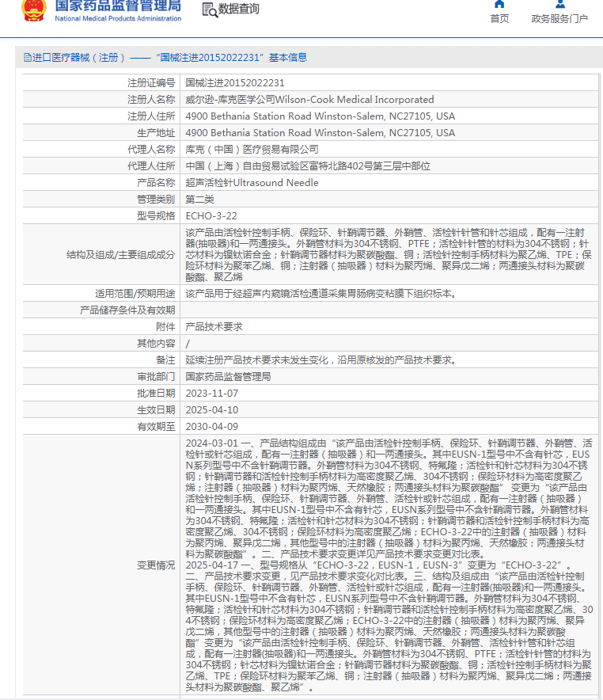The image size is (603, 700).
Task: Click the 型号规格 label
Action: pyautogui.click(x=156, y=216)
